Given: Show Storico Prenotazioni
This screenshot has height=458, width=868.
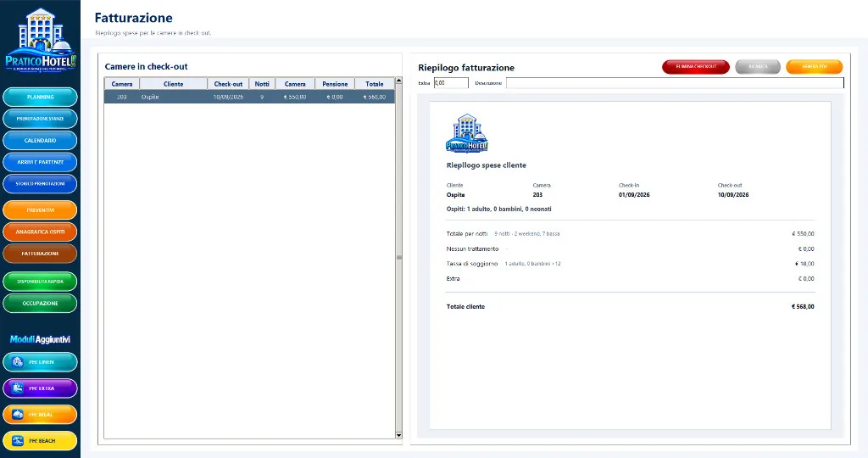Looking at the screenshot, I should tap(40, 183).
